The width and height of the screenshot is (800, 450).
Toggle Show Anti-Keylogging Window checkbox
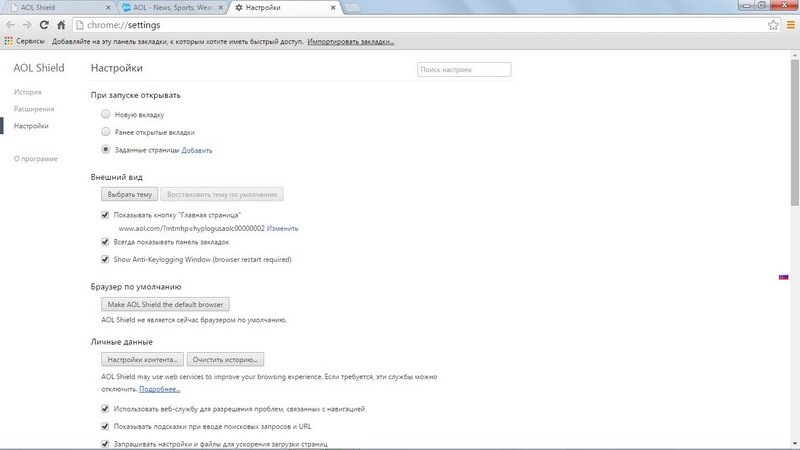(x=105, y=259)
